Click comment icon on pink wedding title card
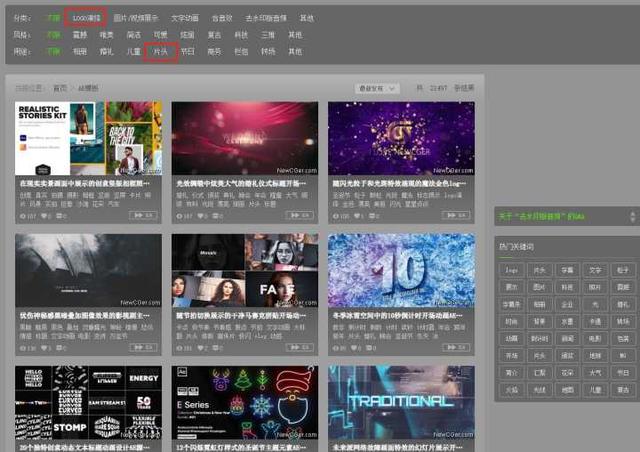Image resolution: width=640 pixels, height=452 pixels. pos(216,216)
